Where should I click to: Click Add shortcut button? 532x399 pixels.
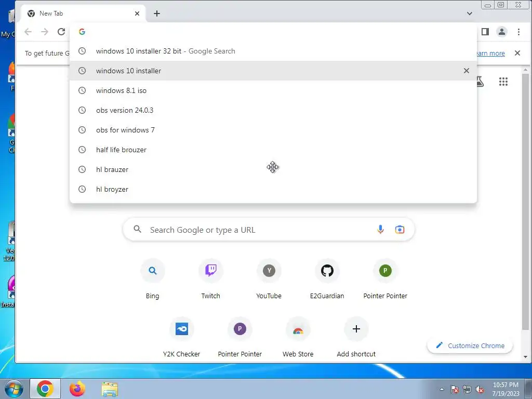356,338
